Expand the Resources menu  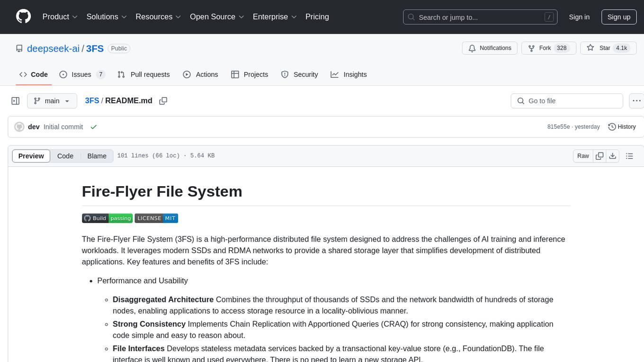click(x=159, y=17)
